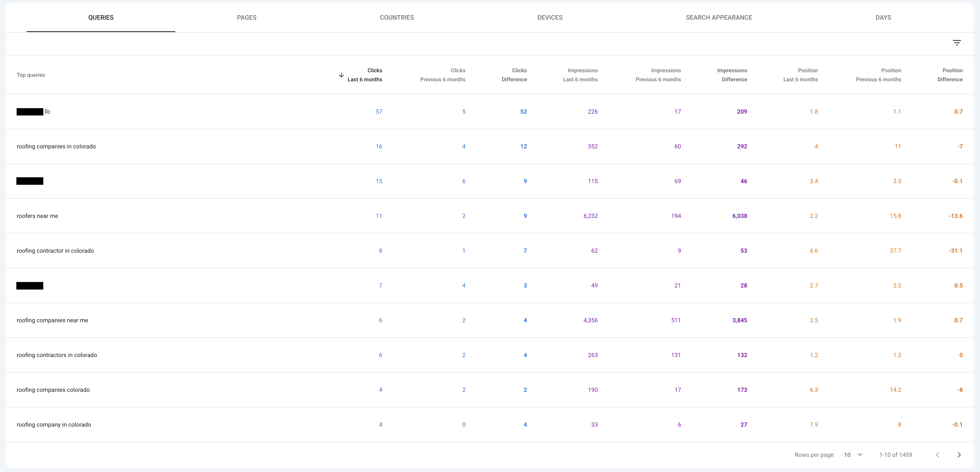The width and height of the screenshot is (980, 472).
Task: Select query 'roofing company in colorado'
Action: [x=54, y=424]
